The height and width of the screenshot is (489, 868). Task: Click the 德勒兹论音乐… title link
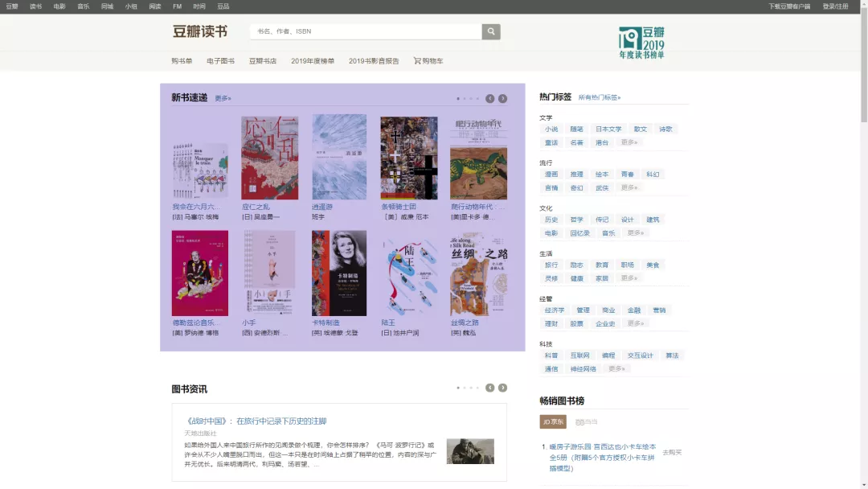point(196,323)
